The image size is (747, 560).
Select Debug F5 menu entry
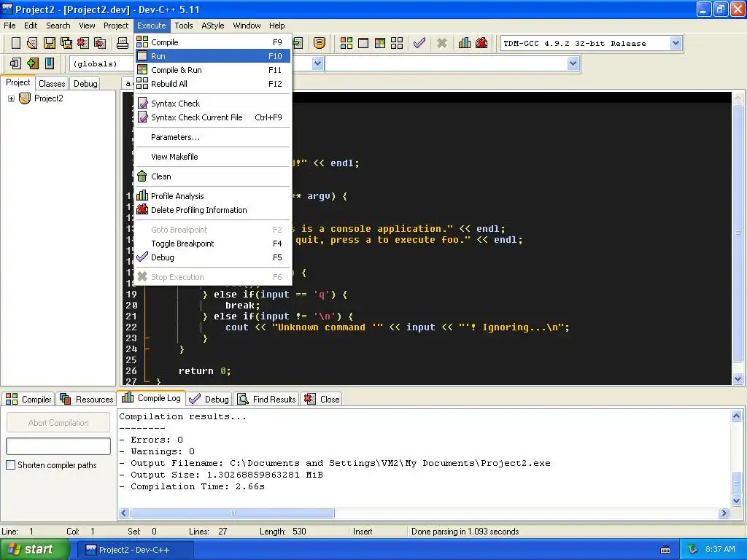213,257
